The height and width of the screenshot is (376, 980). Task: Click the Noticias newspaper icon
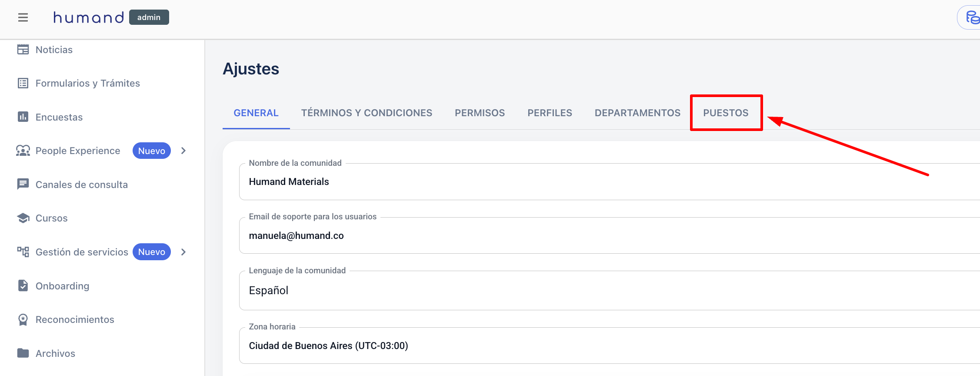point(23,50)
